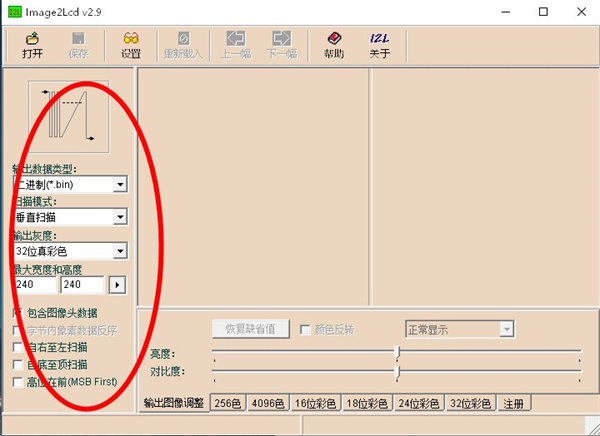Click the 重新载入 (Reload) toolbar icon
The width and height of the screenshot is (600, 436).
pos(183,45)
